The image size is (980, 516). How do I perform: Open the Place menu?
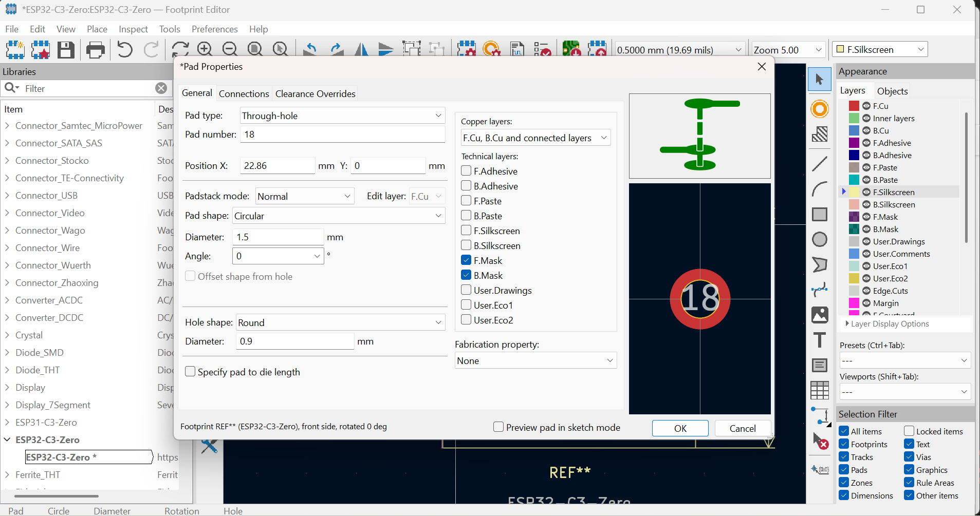(x=97, y=29)
